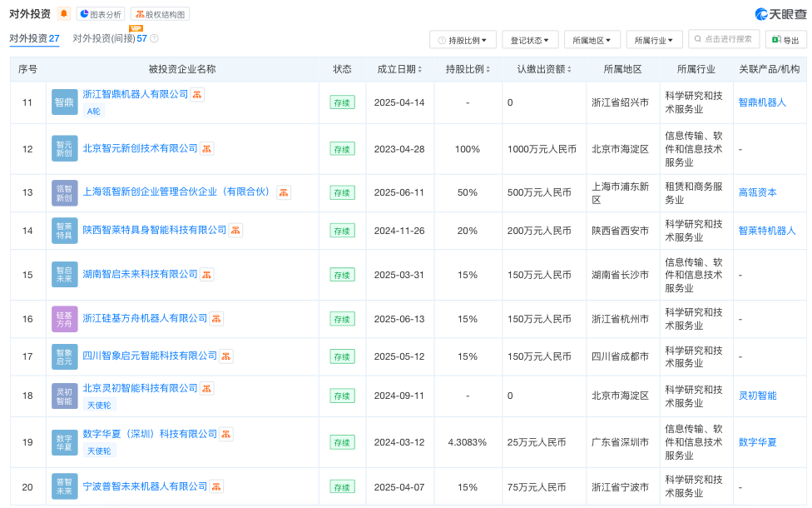Select the 对外投资 27 tab
The image size is (812, 508).
34,38
